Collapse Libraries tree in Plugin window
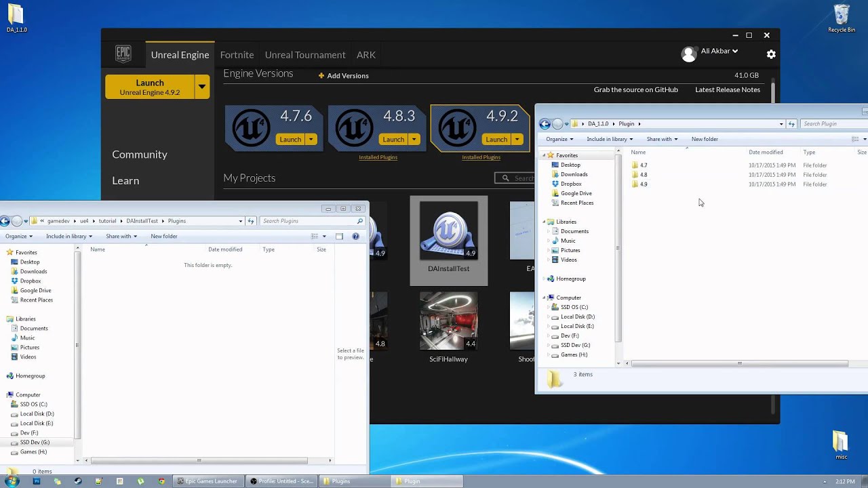Viewport: 868px width, 488px height. click(543, 222)
